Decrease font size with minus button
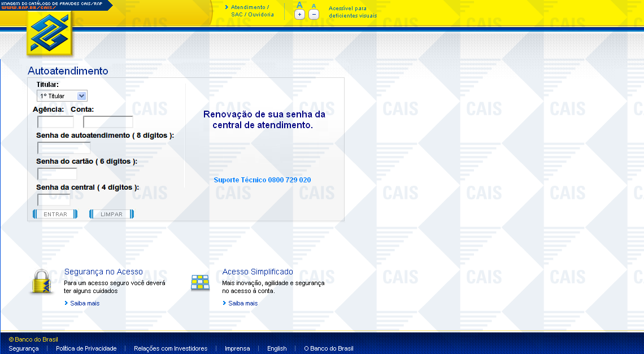This screenshot has width=644, height=354. pos(314,15)
